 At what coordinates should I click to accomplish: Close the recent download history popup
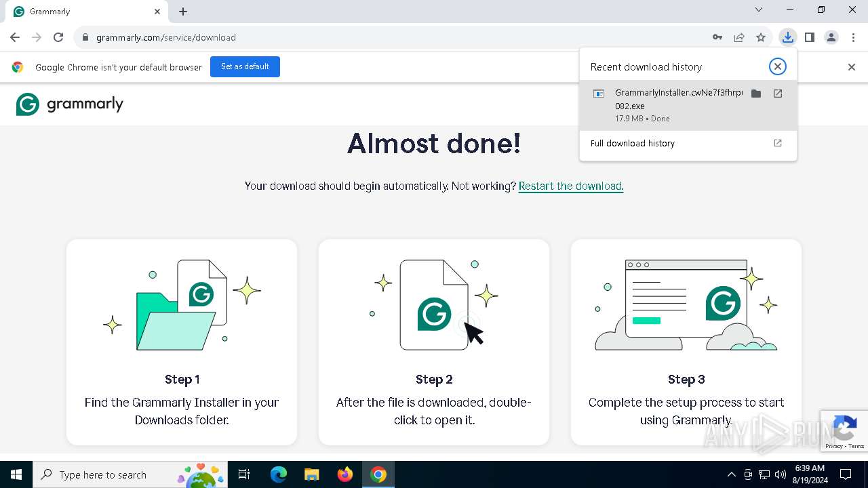click(778, 66)
